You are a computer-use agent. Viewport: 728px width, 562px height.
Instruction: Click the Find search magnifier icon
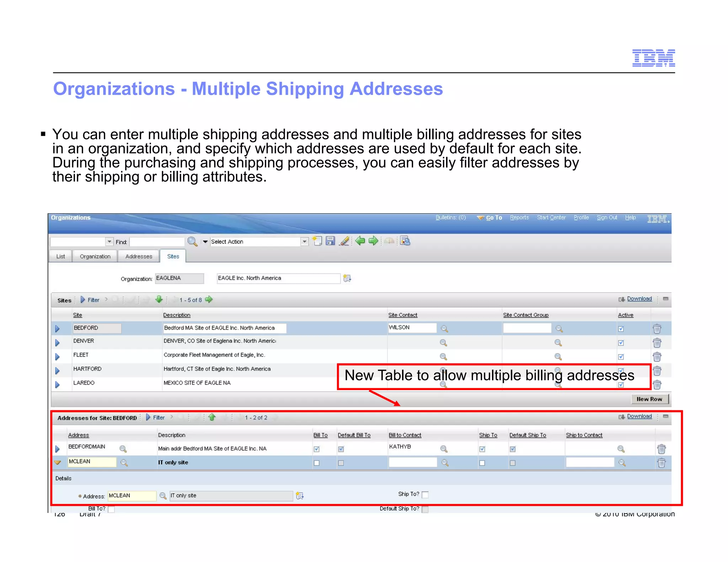(x=192, y=242)
